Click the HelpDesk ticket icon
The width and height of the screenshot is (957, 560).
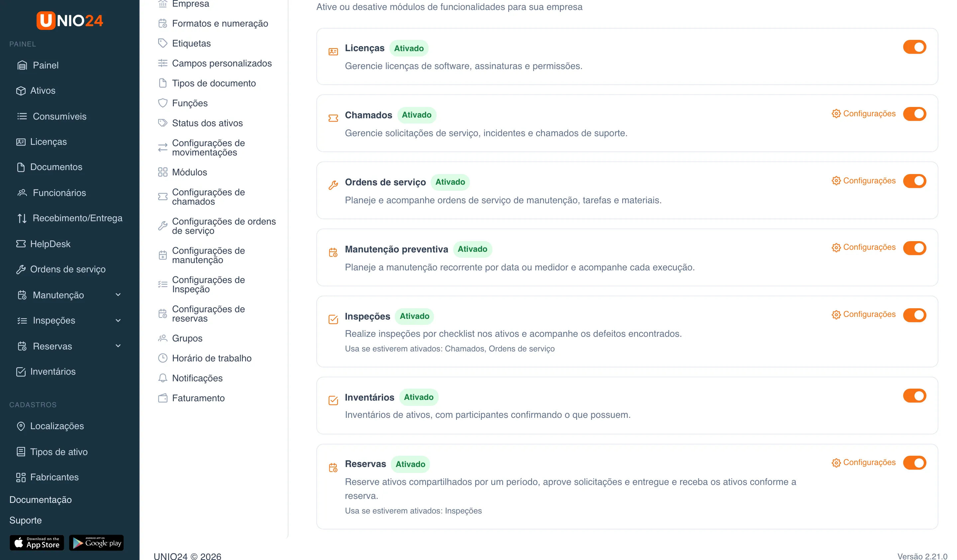point(21,244)
